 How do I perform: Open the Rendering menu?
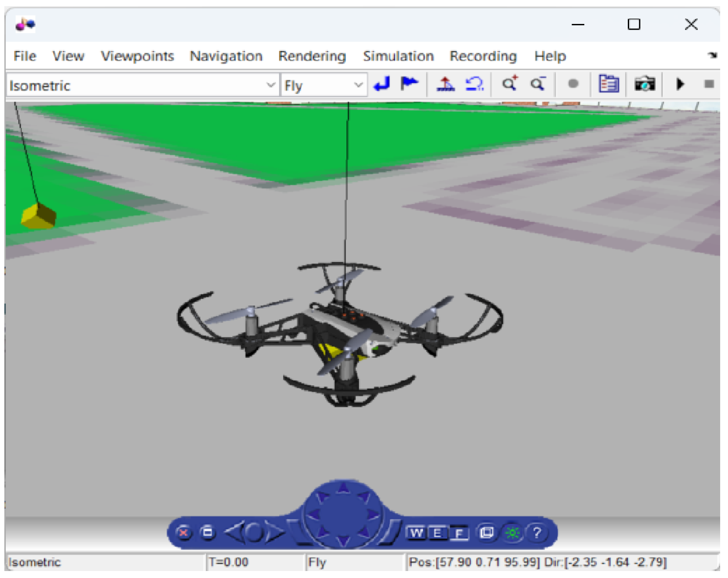click(312, 56)
